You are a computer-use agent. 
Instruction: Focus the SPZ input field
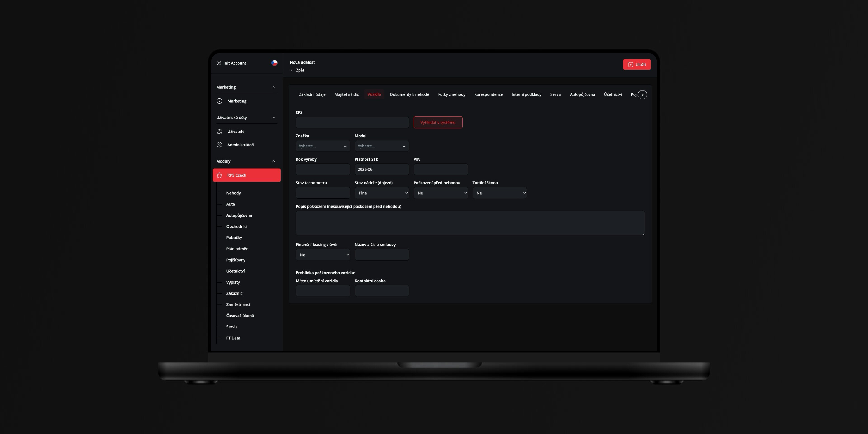(x=352, y=123)
